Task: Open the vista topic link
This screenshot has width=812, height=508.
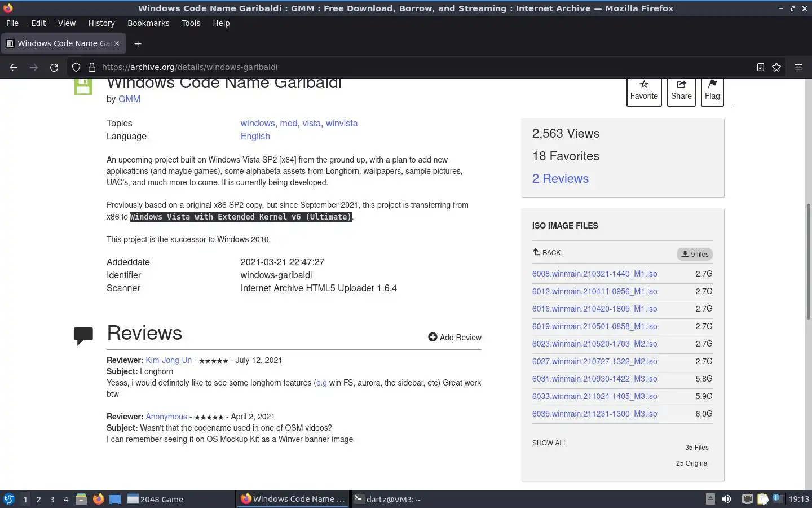Action: click(311, 123)
